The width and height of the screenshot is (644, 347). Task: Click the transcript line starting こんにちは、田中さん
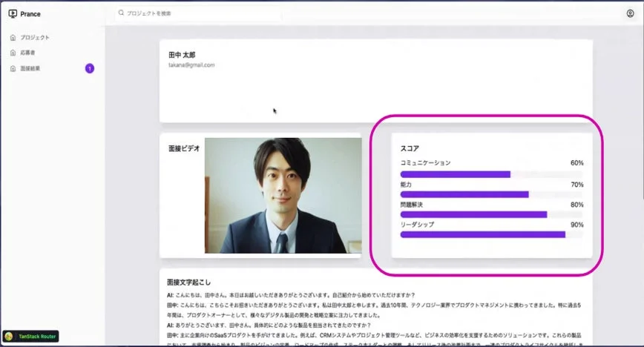coord(291,295)
